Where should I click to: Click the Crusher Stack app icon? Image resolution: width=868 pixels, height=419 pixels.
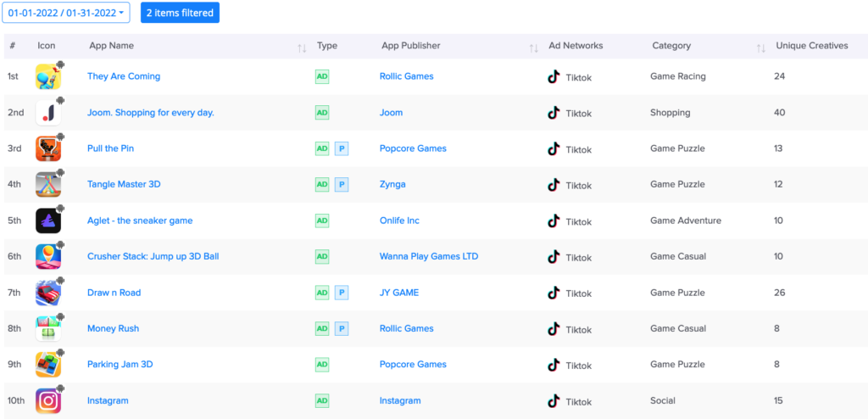[48, 257]
